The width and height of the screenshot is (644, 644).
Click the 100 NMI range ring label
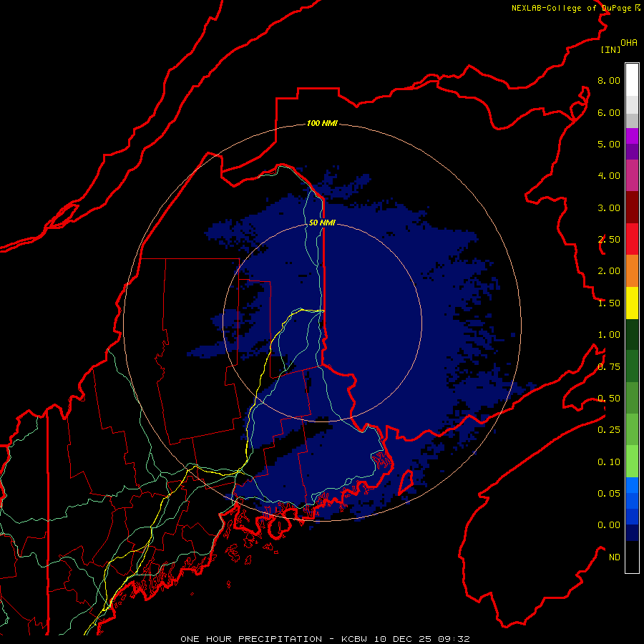(x=323, y=123)
